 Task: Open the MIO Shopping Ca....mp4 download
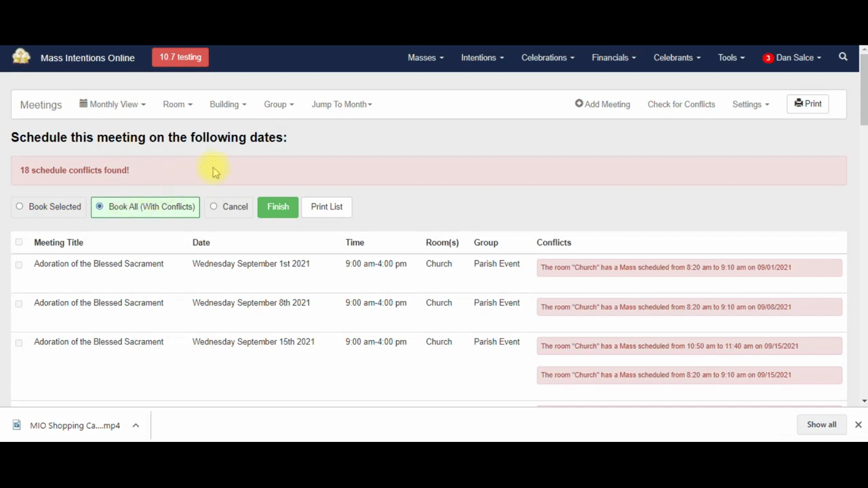[75, 426]
